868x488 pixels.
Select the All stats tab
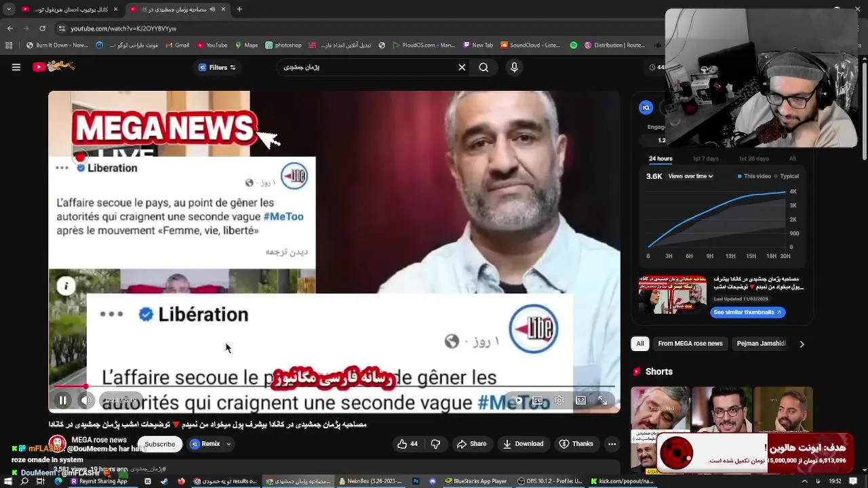(x=792, y=159)
